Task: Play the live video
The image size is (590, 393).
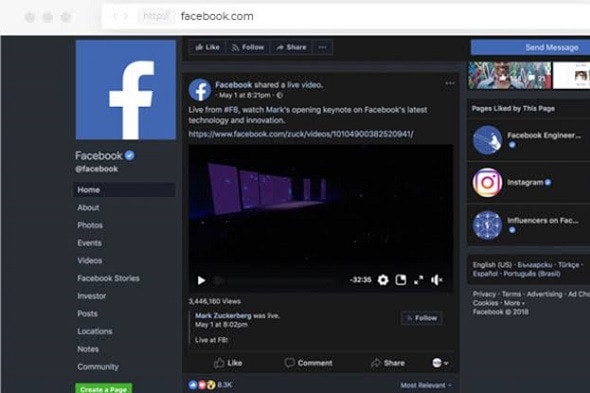Action: pos(201,280)
